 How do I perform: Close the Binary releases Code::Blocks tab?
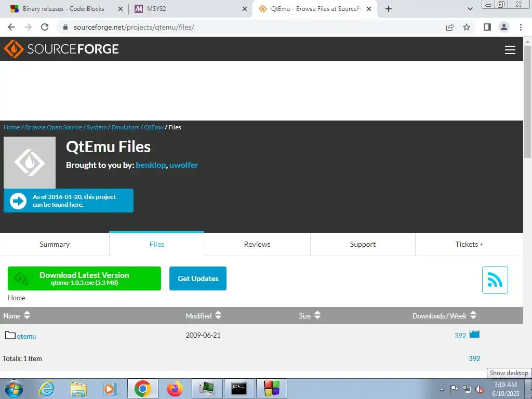click(x=121, y=9)
